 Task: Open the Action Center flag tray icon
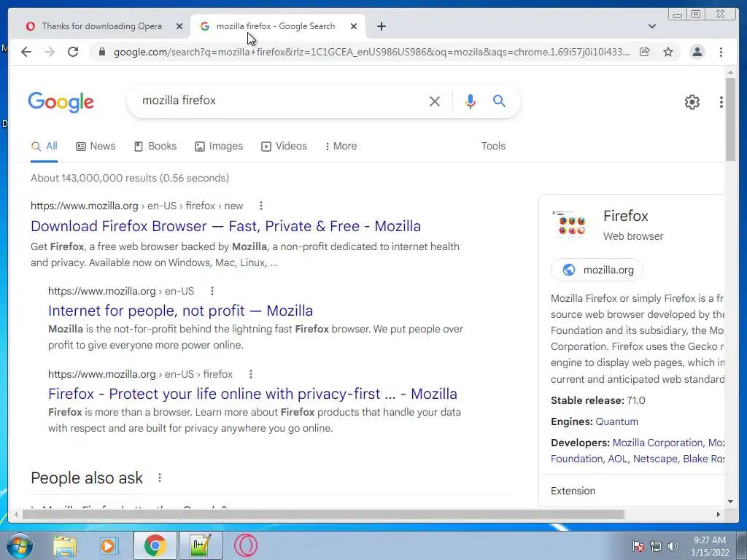coord(638,546)
